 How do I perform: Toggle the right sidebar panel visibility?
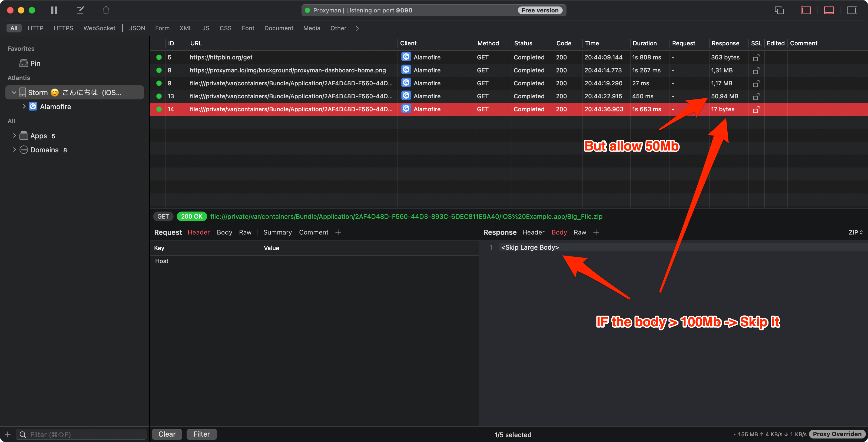pyautogui.click(x=852, y=10)
